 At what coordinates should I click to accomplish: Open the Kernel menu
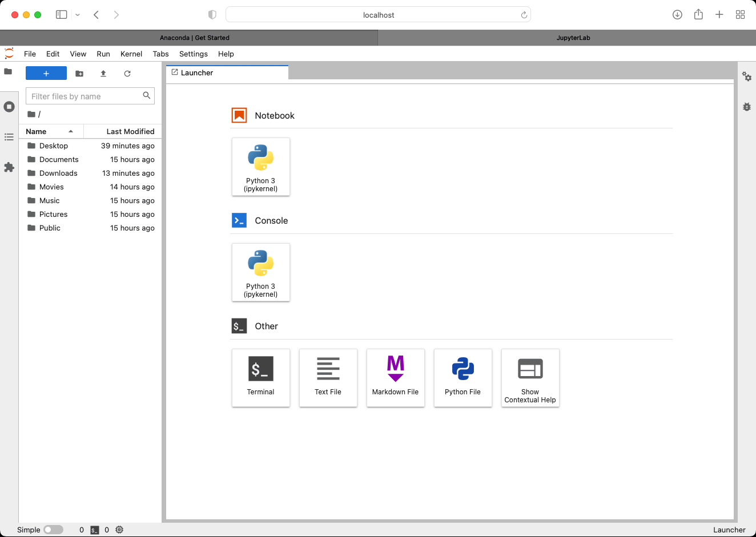[x=131, y=54]
